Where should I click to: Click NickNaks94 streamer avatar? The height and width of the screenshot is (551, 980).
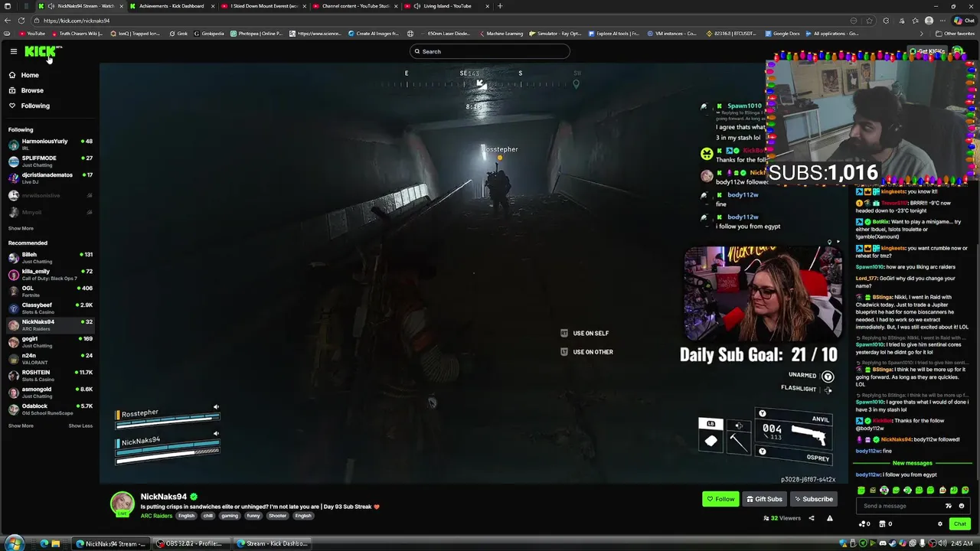click(x=122, y=505)
